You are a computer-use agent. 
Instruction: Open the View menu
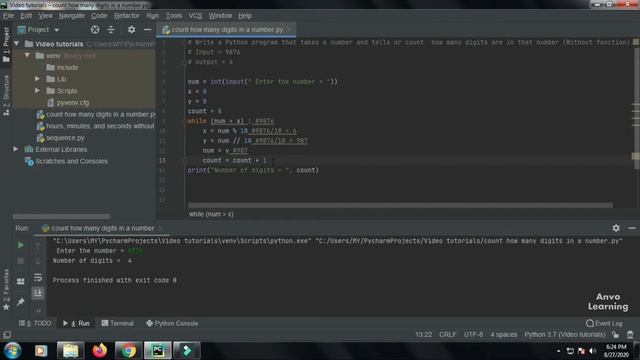(45, 16)
